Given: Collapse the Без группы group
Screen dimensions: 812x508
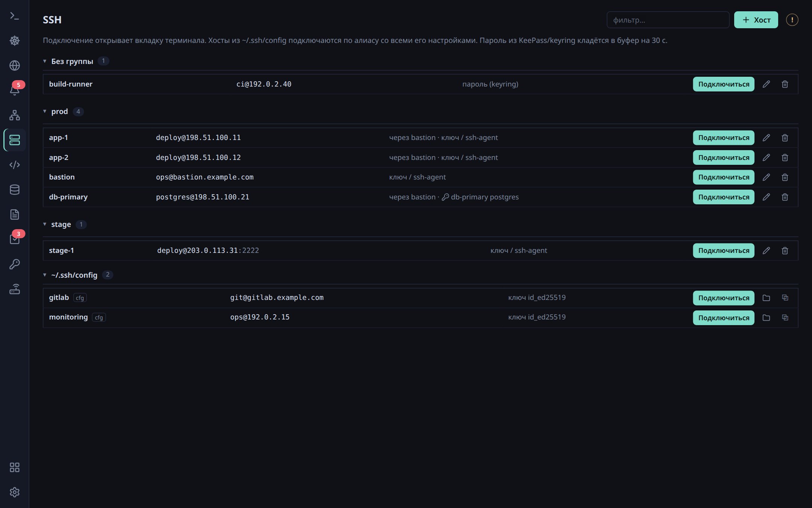Looking at the screenshot, I should (x=45, y=61).
